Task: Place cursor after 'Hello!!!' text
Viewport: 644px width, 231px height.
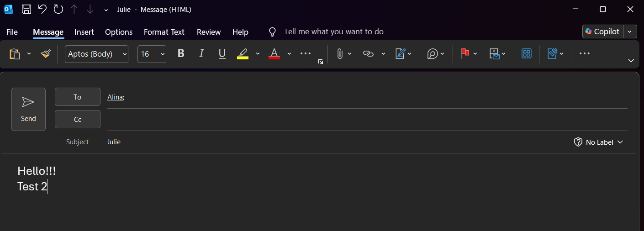Action: pyautogui.click(x=56, y=171)
